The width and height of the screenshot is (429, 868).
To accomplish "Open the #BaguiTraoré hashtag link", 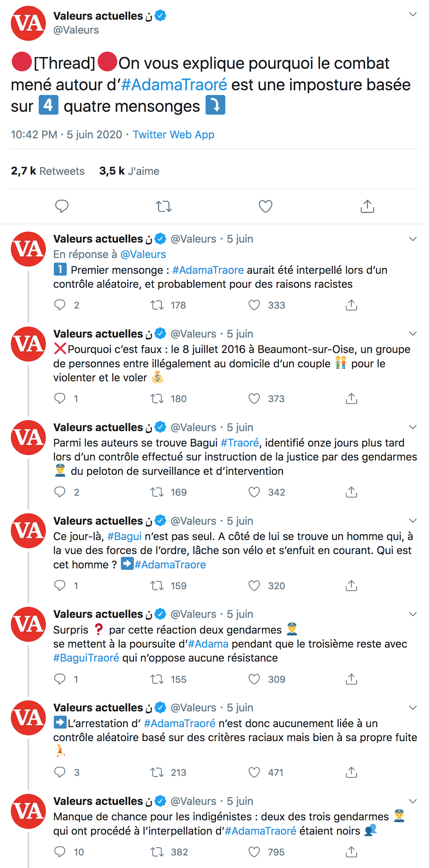I will pos(86,658).
